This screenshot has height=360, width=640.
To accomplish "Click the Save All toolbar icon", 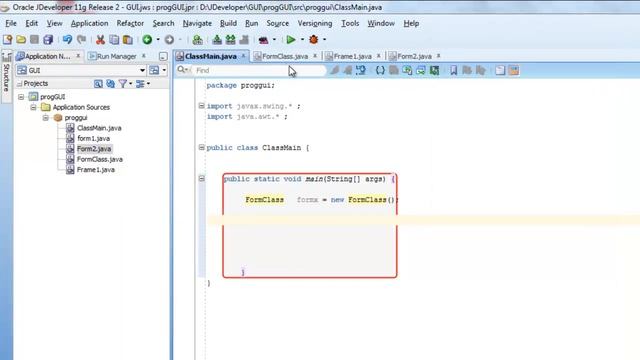I will click(48, 40).
